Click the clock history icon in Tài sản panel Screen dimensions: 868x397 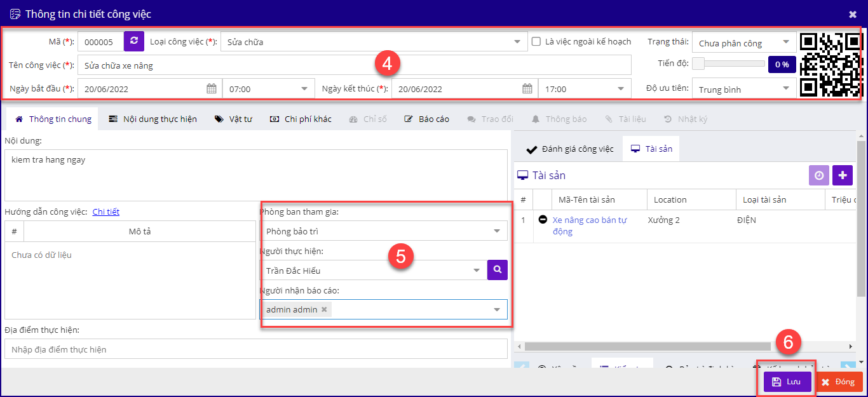point(819,175)
